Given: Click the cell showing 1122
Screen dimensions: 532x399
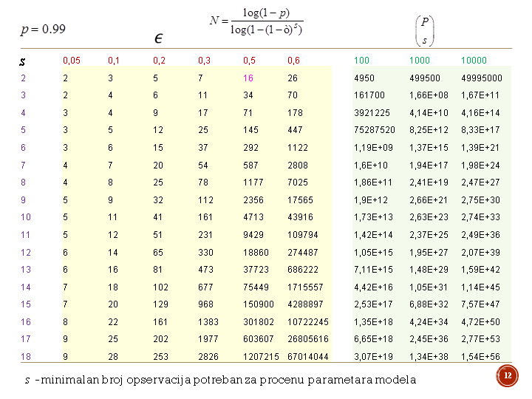Looking at the screenshot, I should point(298,148).
